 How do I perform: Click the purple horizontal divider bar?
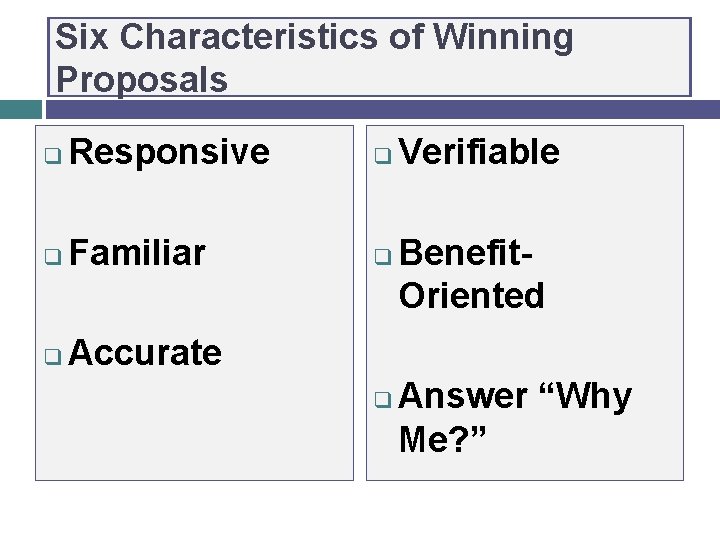[x=383, y=110]
